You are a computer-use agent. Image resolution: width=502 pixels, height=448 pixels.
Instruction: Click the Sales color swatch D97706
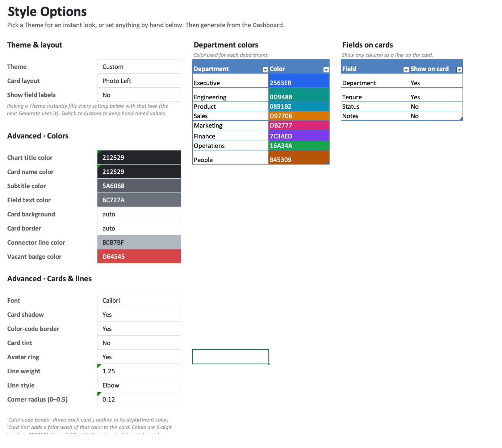point(299,116)
